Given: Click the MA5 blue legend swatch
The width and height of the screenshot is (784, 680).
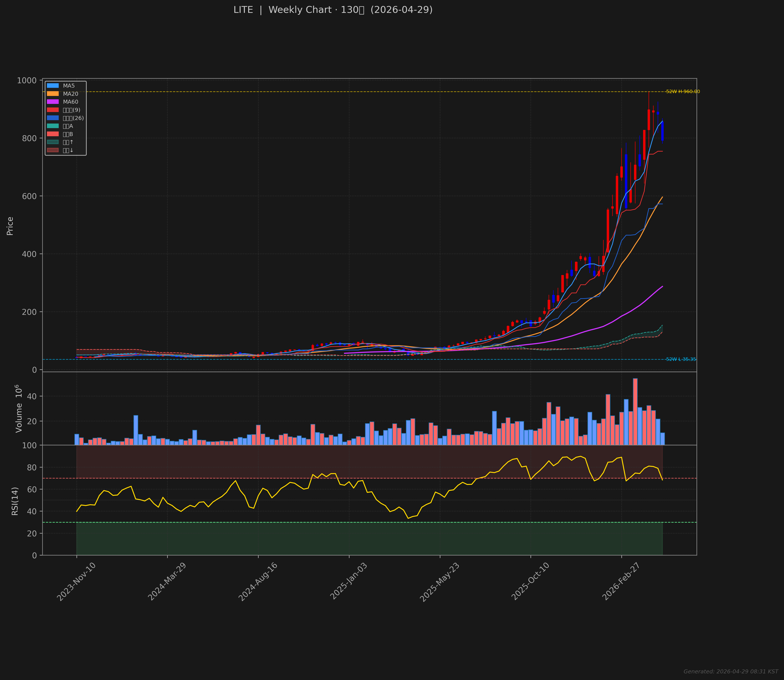Looking at the screenshot, I should click(x=53, y=86).
